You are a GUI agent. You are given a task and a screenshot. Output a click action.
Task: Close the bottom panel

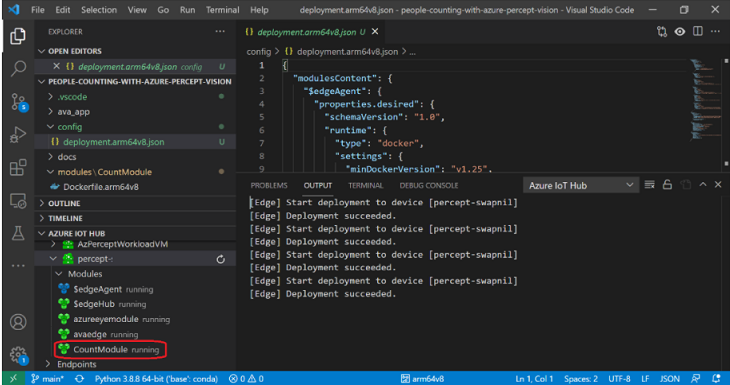pyautogui.click(x=718, y=185)
